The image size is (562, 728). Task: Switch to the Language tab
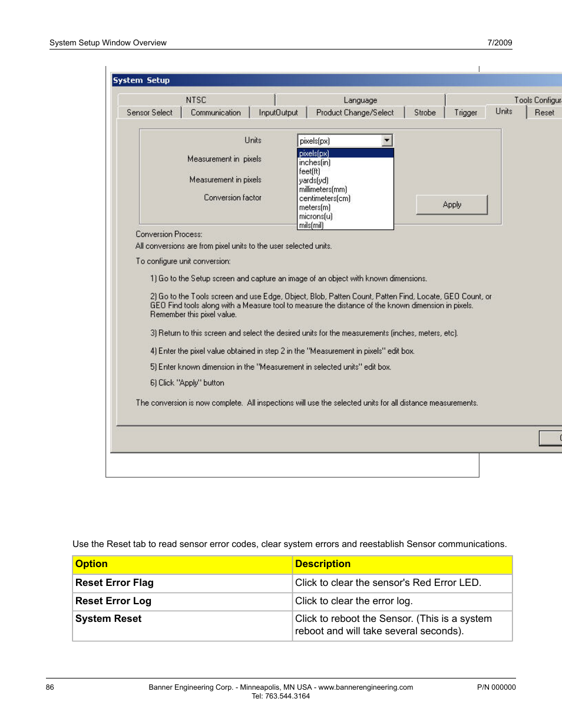point(360,100)
